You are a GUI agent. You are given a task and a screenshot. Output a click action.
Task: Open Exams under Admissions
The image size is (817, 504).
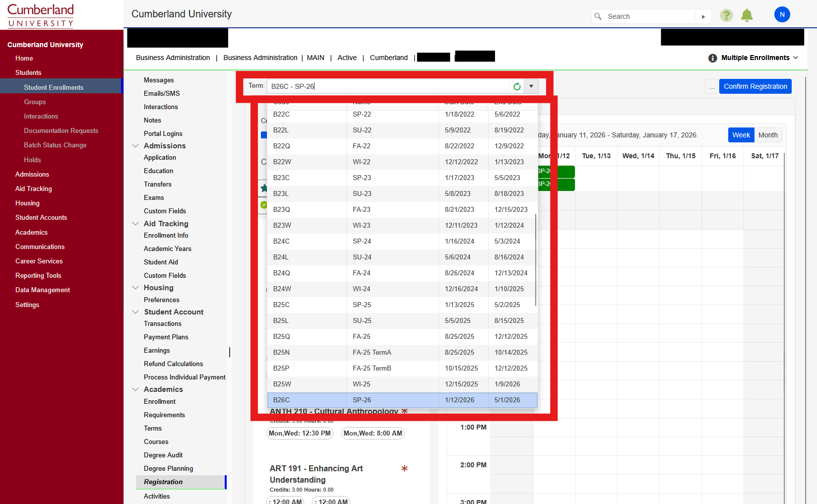[154, 197]
